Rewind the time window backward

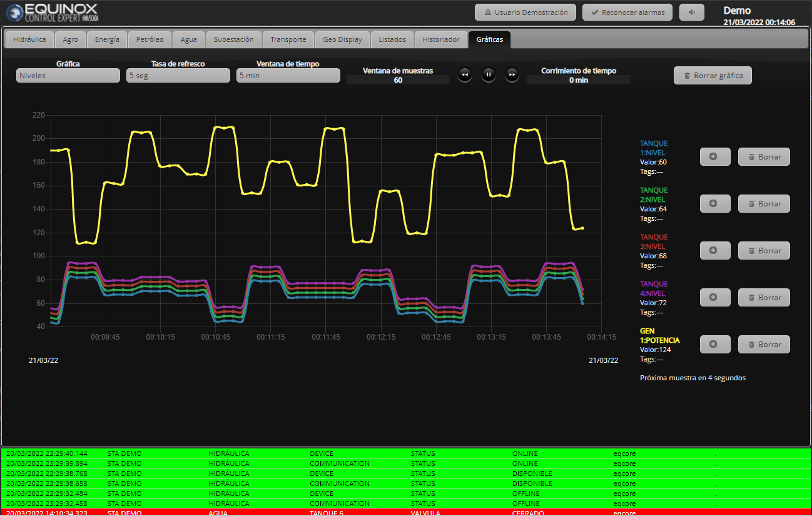[x=465, y=75]
